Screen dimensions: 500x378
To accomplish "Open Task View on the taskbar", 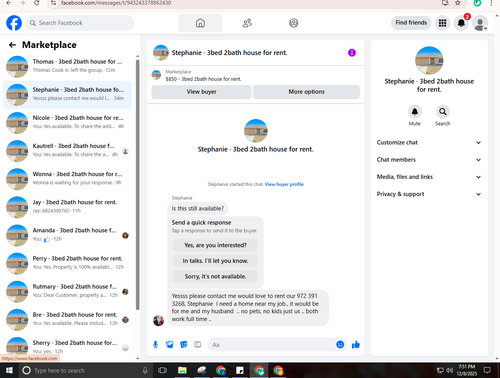I will pos(162,370).
